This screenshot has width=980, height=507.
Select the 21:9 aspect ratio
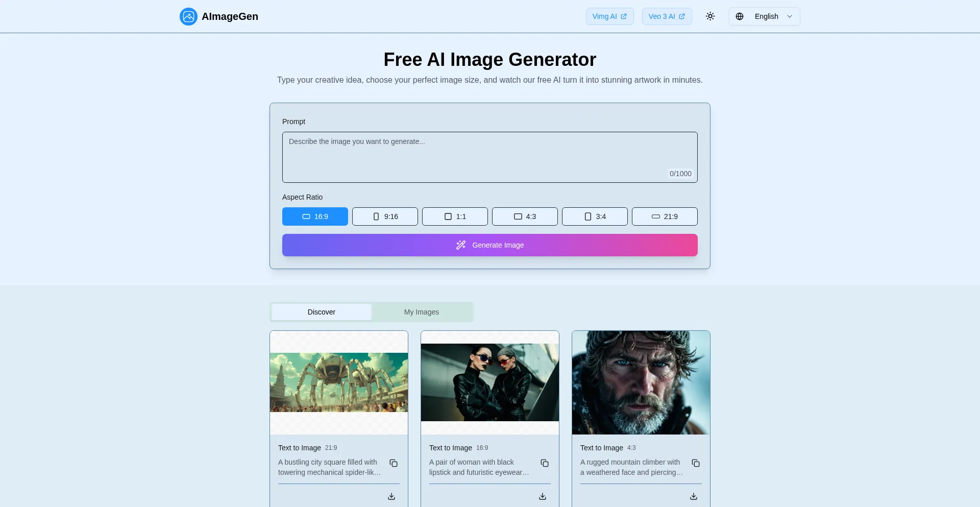pyautogui.click(x=665, y=216)
